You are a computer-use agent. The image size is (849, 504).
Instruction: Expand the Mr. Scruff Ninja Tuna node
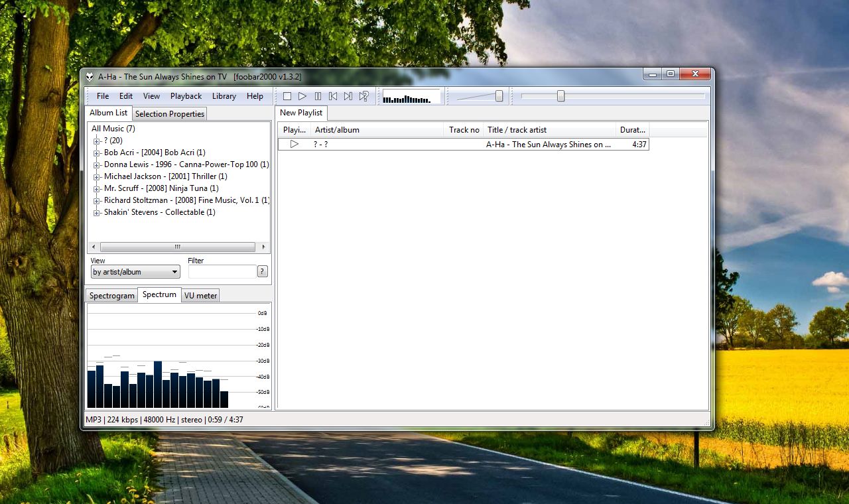point(97,188)
